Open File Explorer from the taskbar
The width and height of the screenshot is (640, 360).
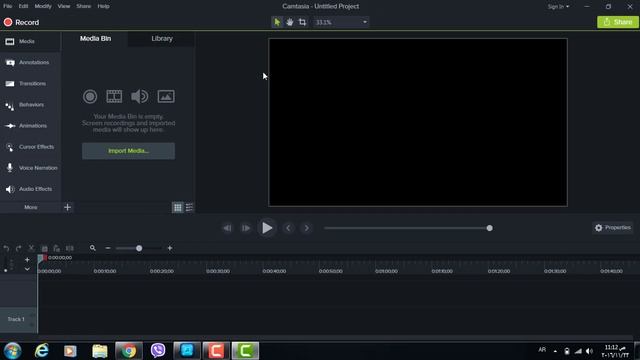point(100,351)
